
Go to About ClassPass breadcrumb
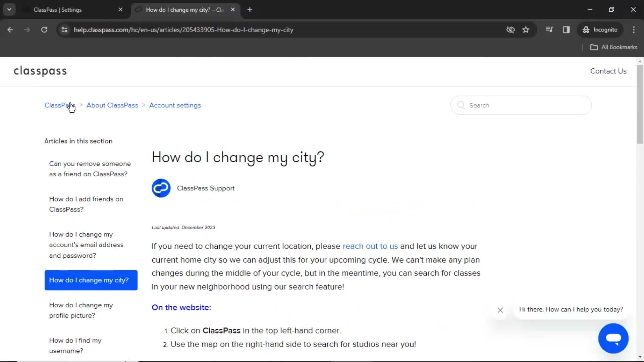click(112, 105)
